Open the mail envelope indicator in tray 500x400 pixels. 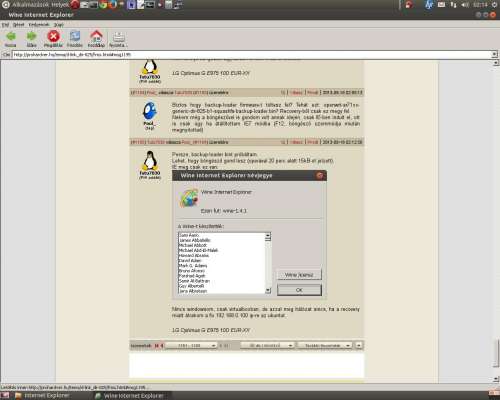click(441, 5)
